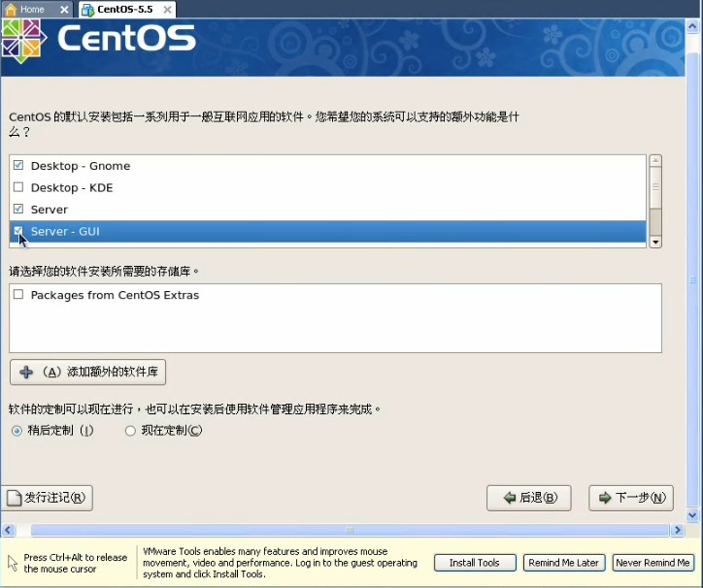
Task: Click the right arrow icon on next button
Action: tap(605, 498)
